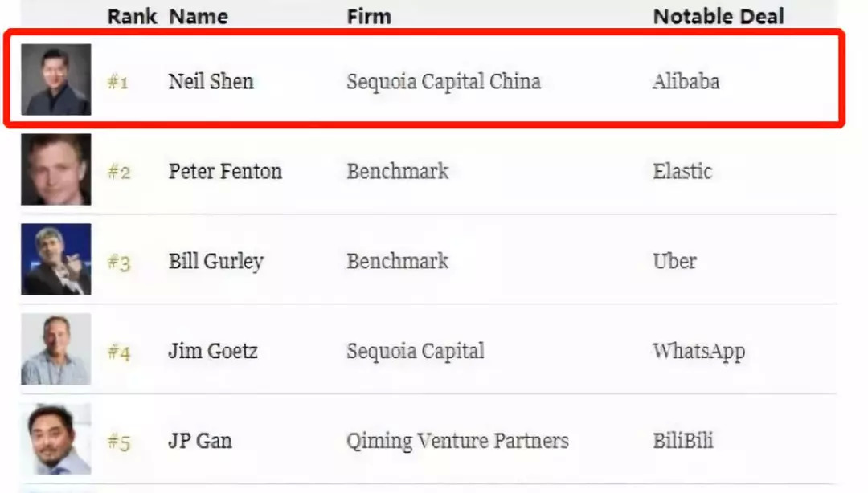Image resolution: width=868 pixels, height=493 pixels.
Task: Open JP Gan's name link
Action: pos(201,442)
